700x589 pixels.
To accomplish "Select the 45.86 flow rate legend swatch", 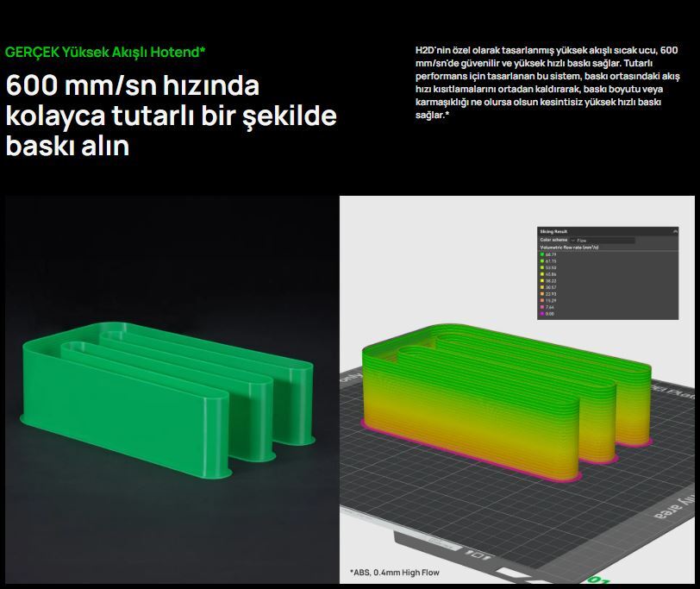I will (x=541, y=274).
